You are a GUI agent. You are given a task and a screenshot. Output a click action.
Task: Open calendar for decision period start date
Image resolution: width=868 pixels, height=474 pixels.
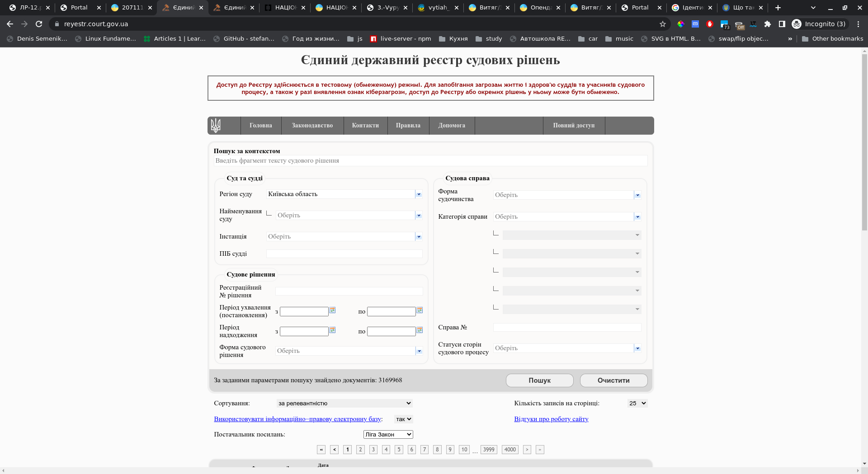pos(332,310)
